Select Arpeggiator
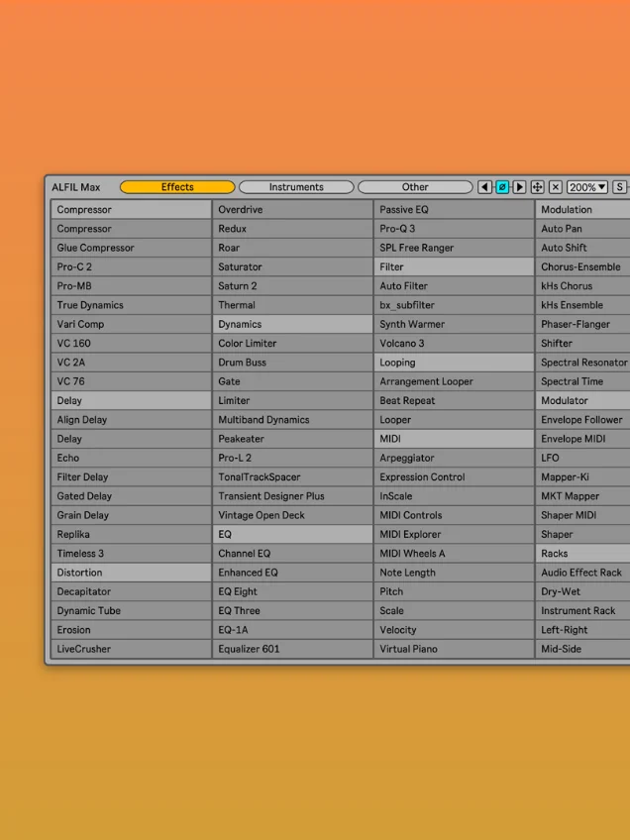Viewport: 630px width, 840px height. [x=454, y=458]
